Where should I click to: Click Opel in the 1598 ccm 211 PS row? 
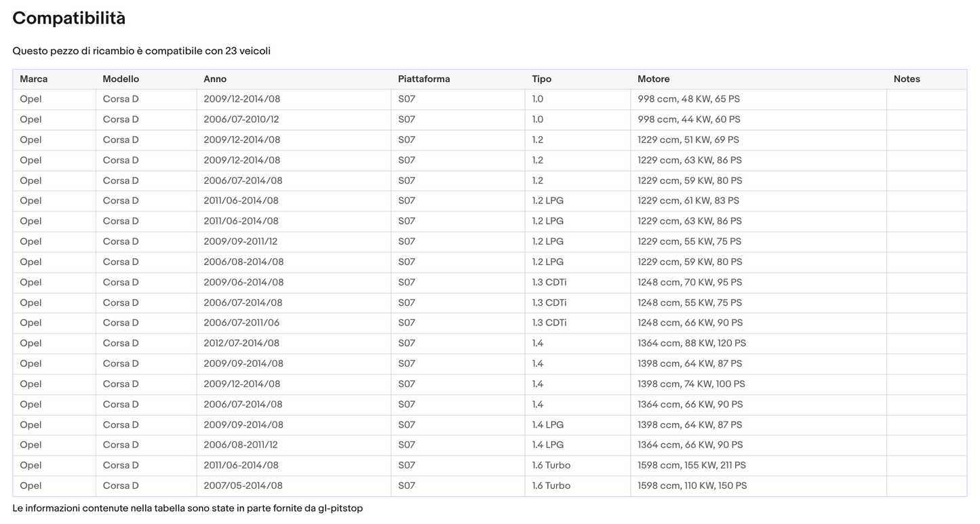tap(31, 465)
